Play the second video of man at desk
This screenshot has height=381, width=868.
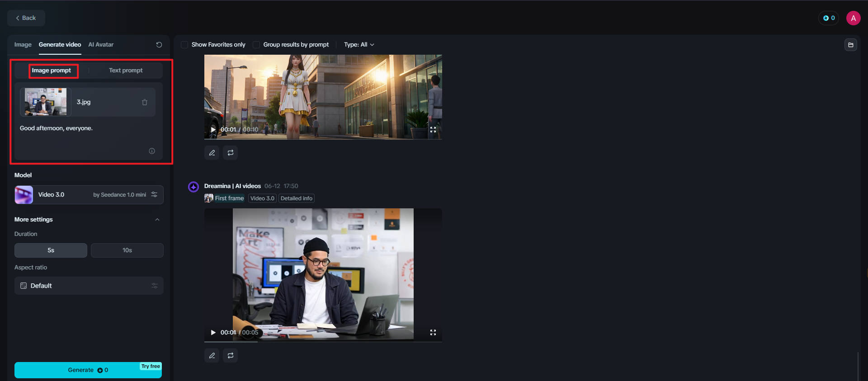tap(213, 333)
